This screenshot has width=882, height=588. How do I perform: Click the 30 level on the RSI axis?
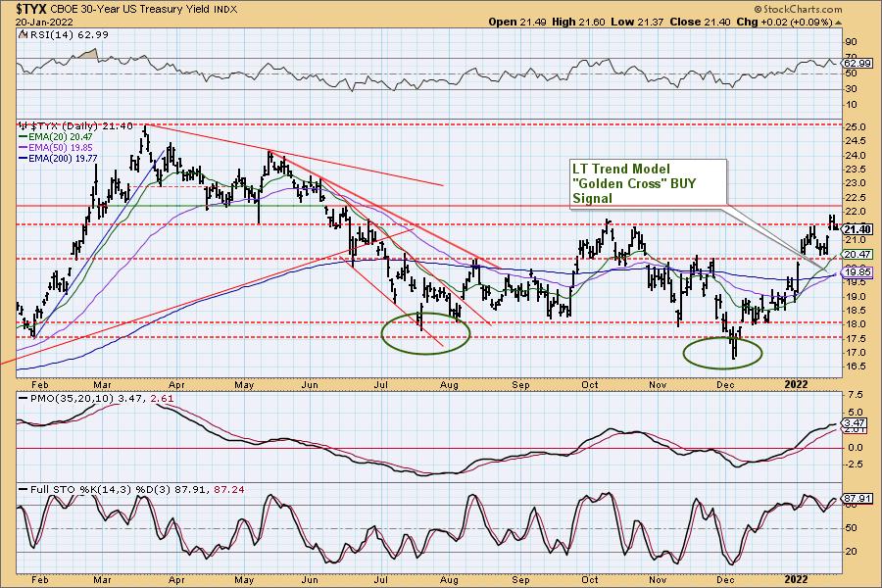coord(851,89)
